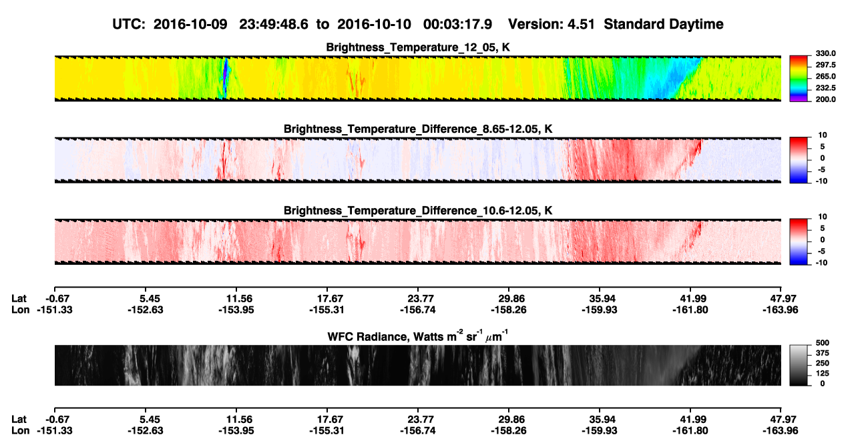Click longitude -161.80 on the upper axis
868x445 pixels.
point(690,310)
